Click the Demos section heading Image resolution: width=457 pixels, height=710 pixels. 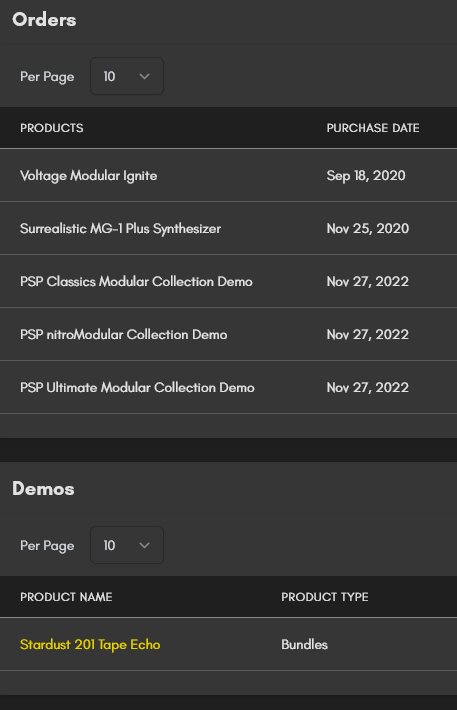pyautogui.click(x=43, y=489)
